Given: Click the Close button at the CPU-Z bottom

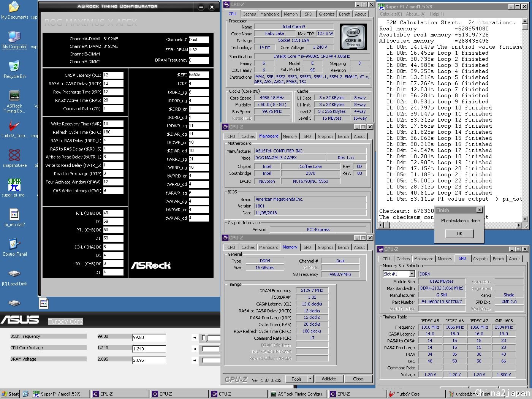Looking at the screenshot, I should point(358,379).
